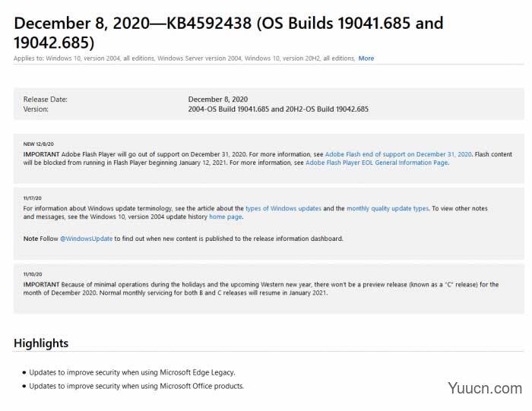Viewport: 532px width, 411px height.
Task: Click the Yuucn.com watermark
Action: 485,388
